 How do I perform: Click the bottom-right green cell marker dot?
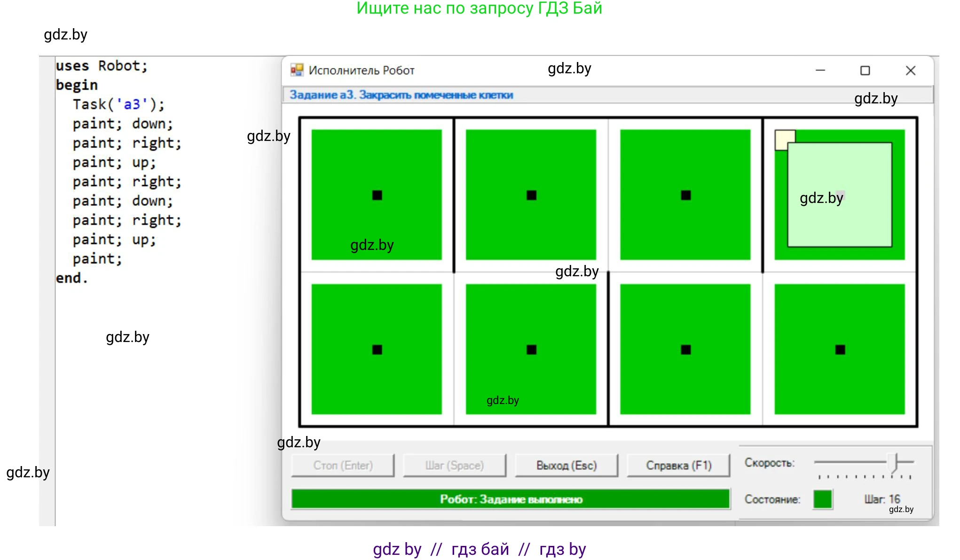(x=840, y=350)
